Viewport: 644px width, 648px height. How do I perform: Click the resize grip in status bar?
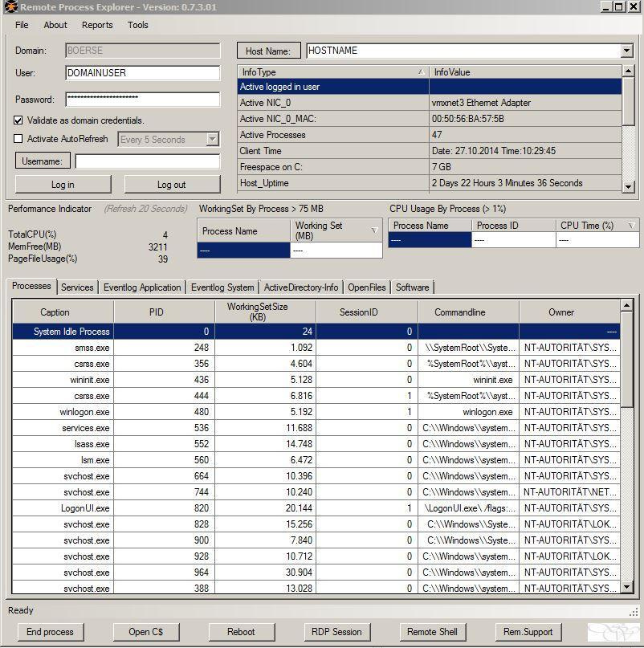coord(634,613)
